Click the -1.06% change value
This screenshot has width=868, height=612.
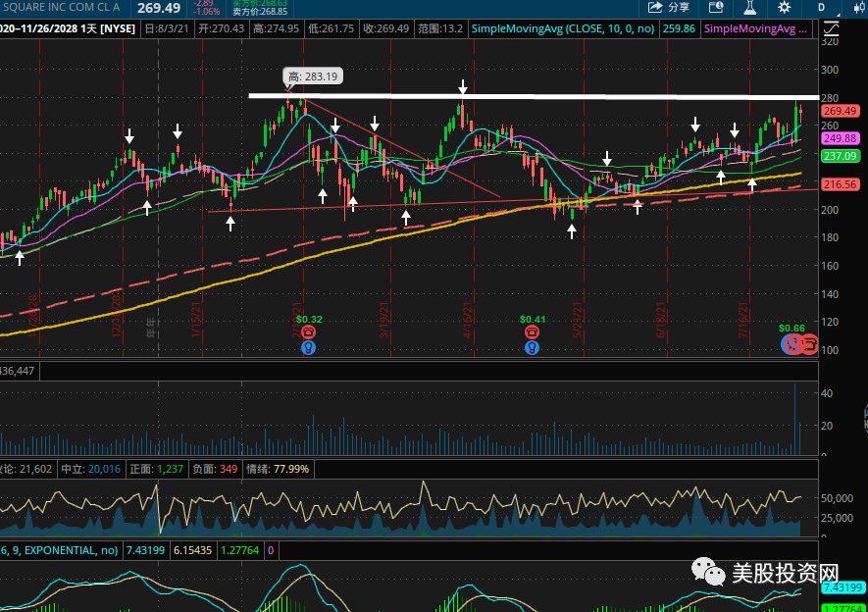[x=207, y=12]
